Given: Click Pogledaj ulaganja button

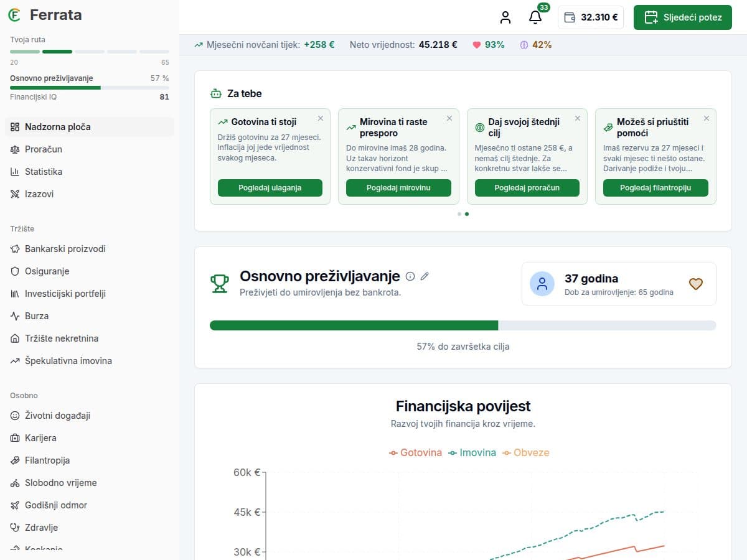Looking at the screenshot, I should click(x=270, y=188).
